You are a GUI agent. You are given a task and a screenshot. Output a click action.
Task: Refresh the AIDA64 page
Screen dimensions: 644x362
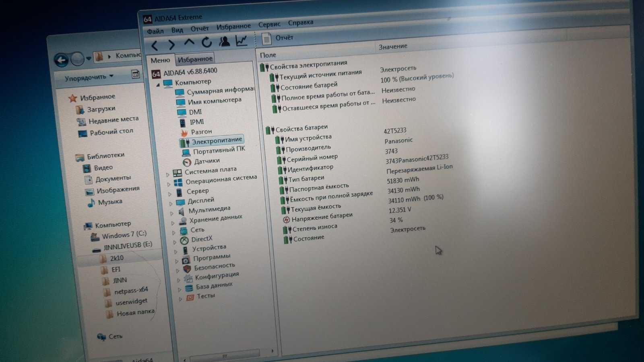(206, 42)
